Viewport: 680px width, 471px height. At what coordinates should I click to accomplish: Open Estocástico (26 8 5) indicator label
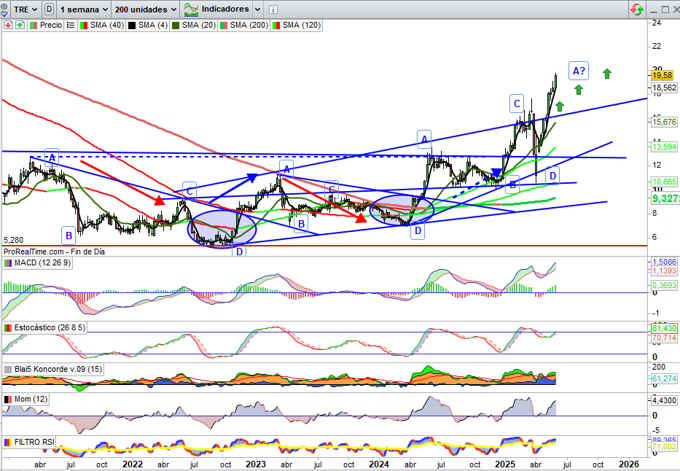point(49,328)
